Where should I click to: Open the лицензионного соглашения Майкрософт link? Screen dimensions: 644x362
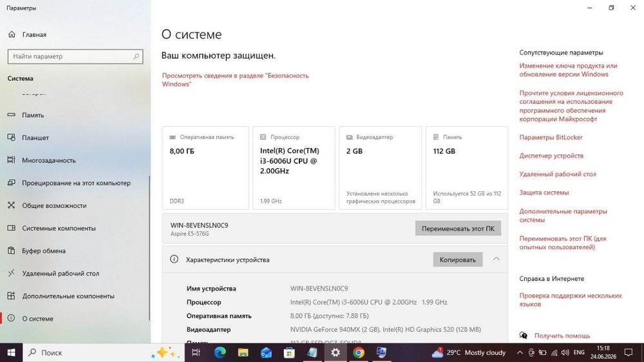click(571, 106)
